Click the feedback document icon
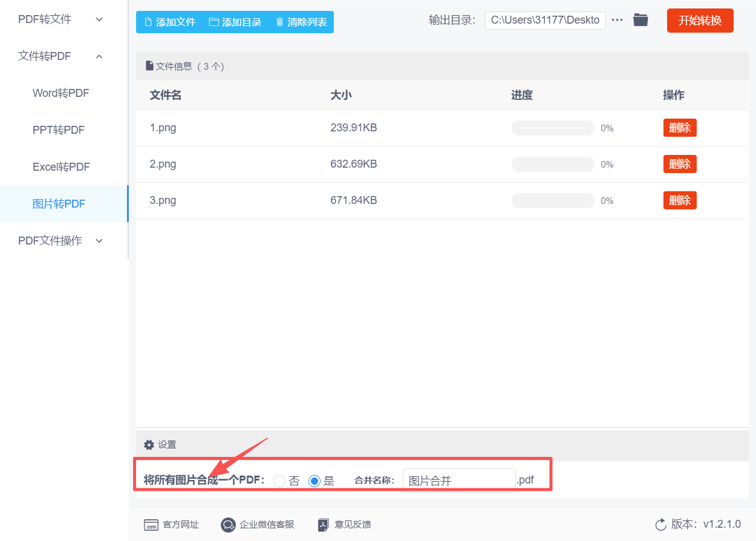 [324, 525]
